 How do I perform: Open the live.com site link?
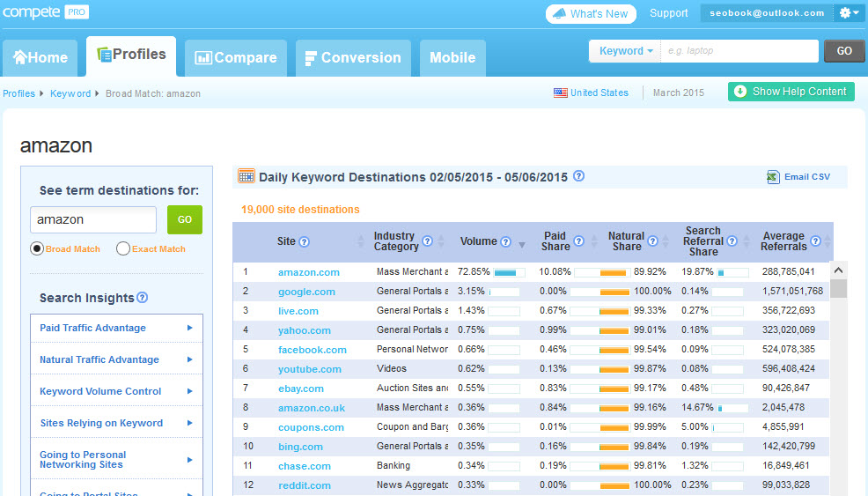298,311
